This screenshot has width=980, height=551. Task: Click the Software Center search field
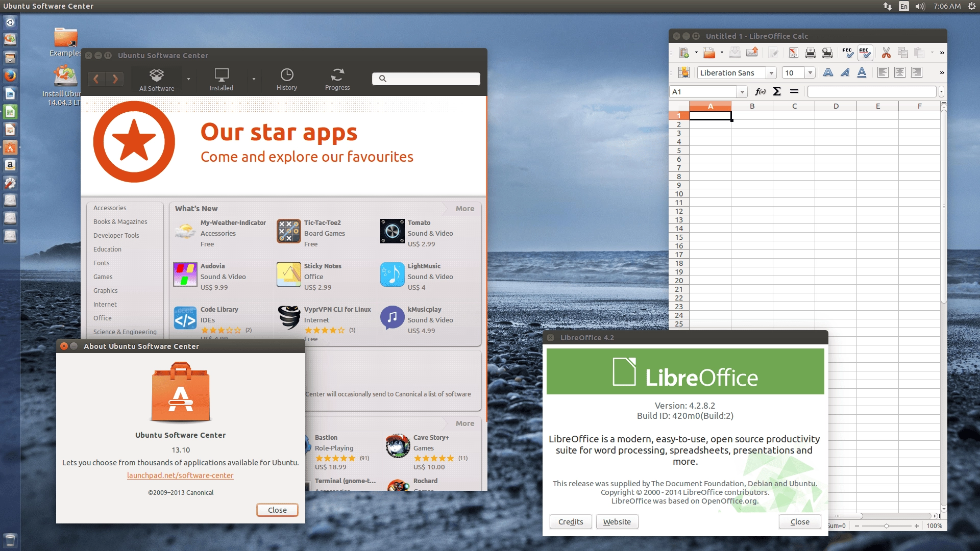pos(426,79)
